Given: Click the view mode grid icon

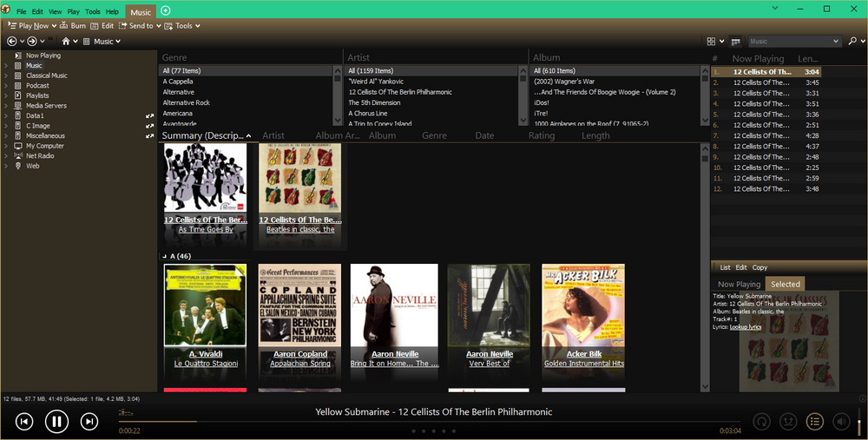Looking at the screenshot, I should coord(712,42).
